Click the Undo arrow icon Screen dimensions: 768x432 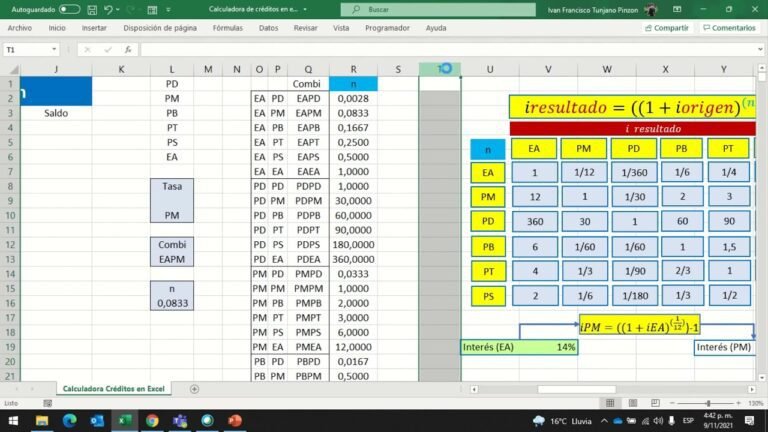[x=108, y=9]
